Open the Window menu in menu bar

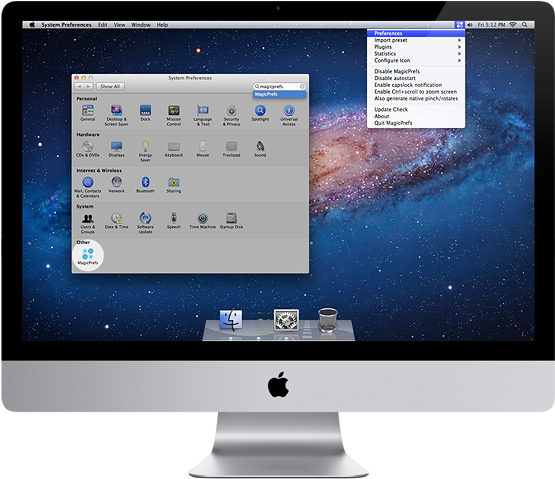click(x=141, y=25)
